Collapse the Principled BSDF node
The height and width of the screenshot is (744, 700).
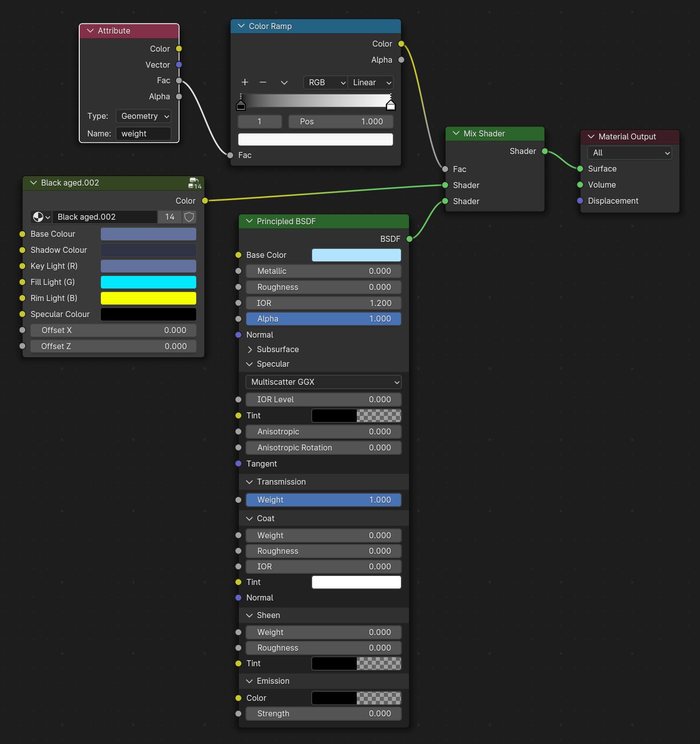pyautogui.click(x=249, y=221)
